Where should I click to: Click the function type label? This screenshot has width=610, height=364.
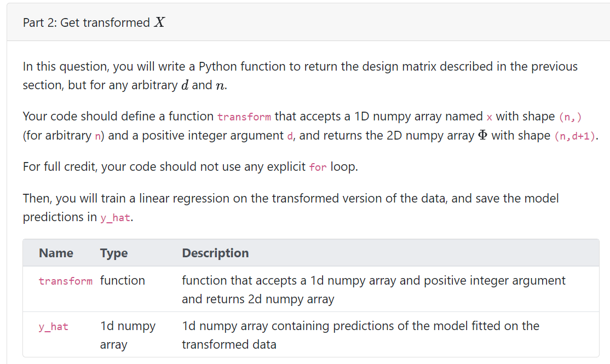point(123,280)
